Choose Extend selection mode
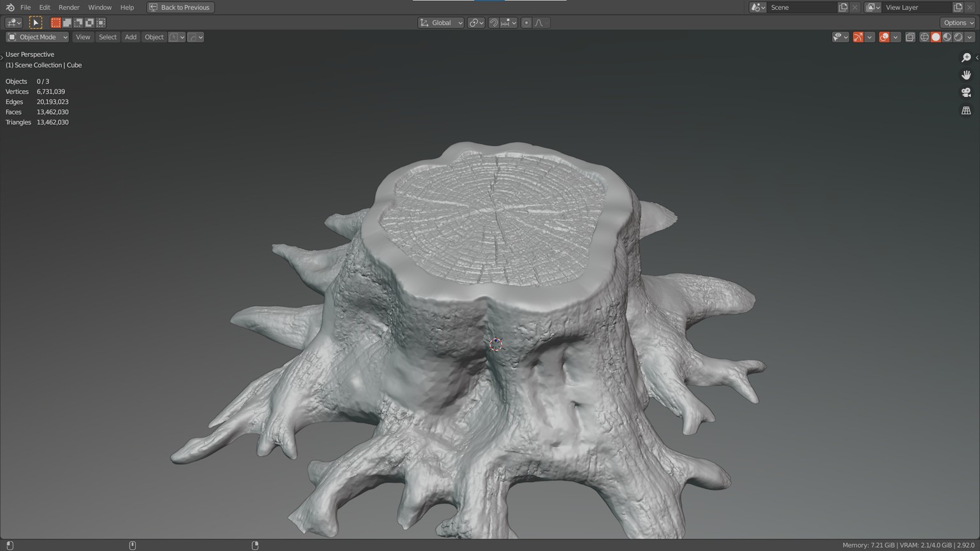Screen dimensions: 980x551 [67, 22]
